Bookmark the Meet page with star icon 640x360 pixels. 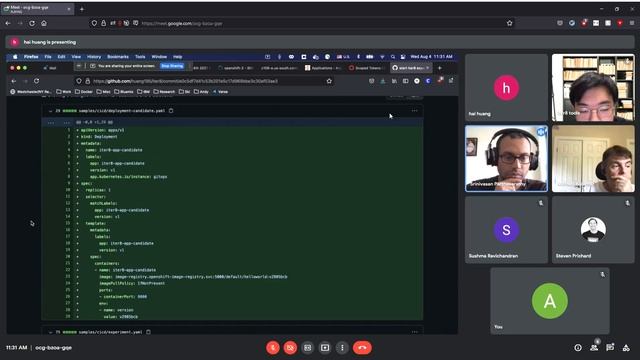tap(509, 23)
